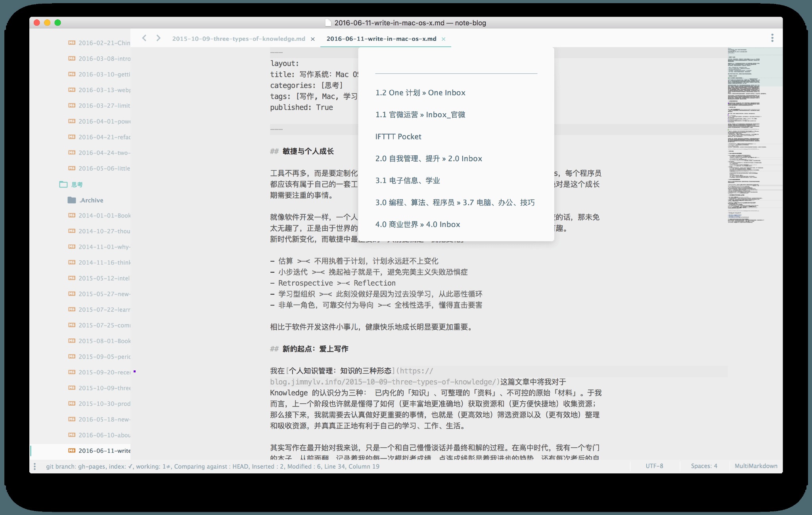Screen dimensions: 812x515
Task: Select 4.0 商业世界 » 4.0 Inbox
Action: pyautogui.click(x=417, y=225)
